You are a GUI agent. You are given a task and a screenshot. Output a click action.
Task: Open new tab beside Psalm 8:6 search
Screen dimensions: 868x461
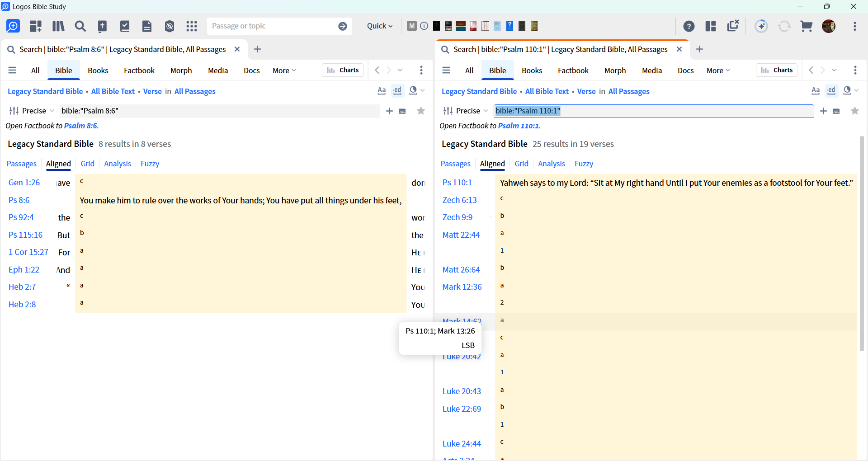257,49
